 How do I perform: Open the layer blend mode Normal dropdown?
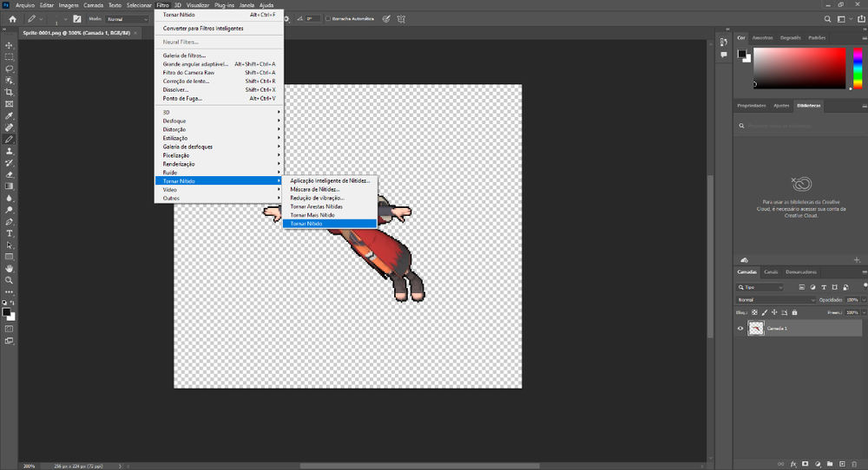point(775,300)
